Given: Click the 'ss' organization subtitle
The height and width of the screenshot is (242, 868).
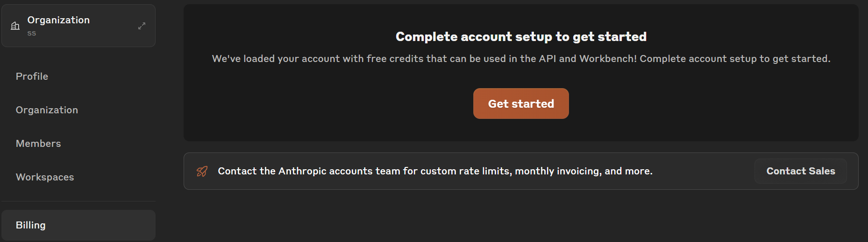Looking at the screenshot, I should point(32,33).
